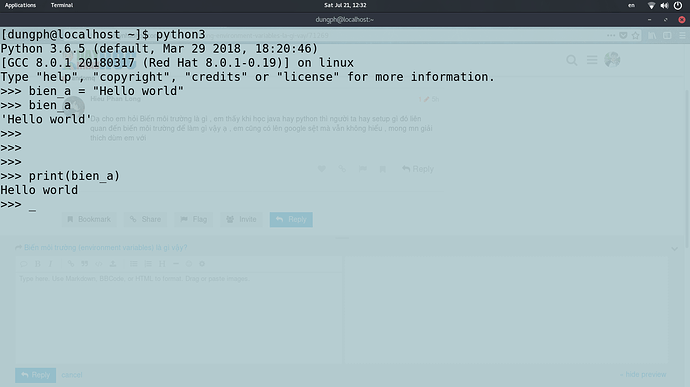Insert heading with the H icon
The height and width of the screenshot is (387, 690).
coord(162,264)
